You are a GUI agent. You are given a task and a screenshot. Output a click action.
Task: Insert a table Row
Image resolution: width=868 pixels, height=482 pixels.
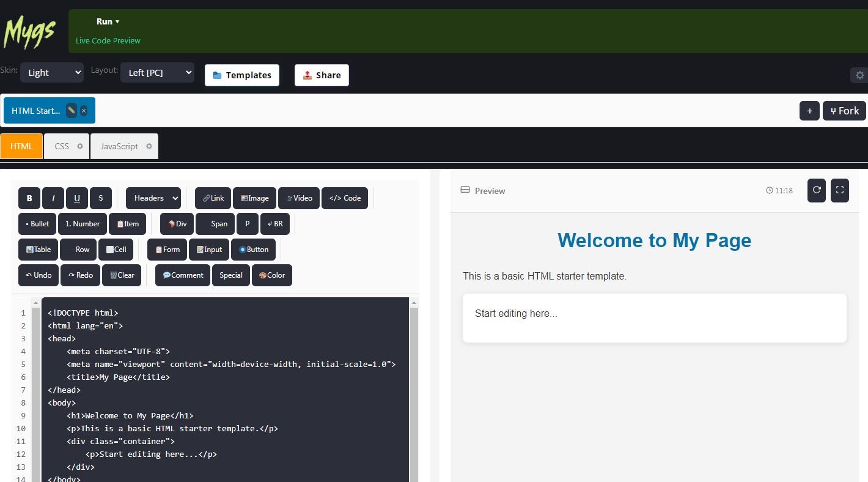78,250
